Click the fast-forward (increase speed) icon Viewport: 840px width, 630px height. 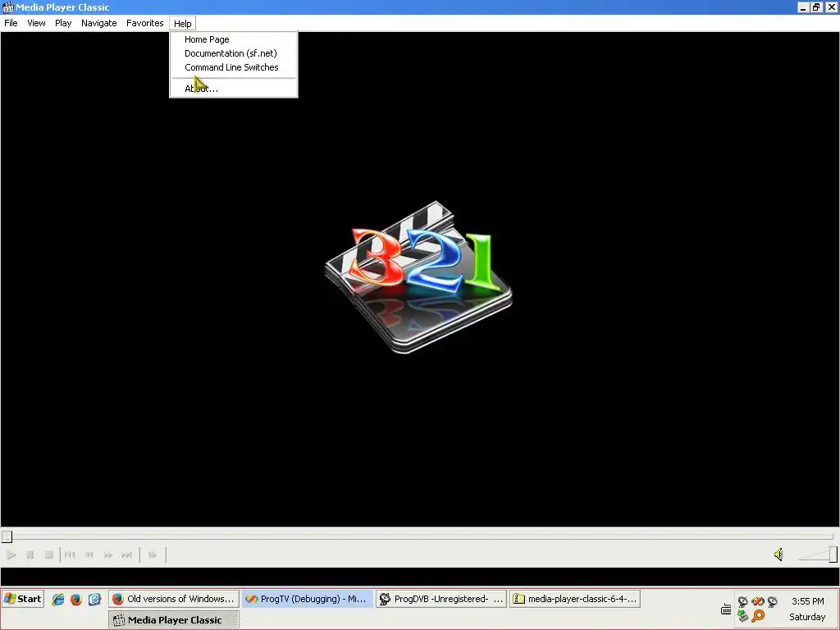click(x=108, y=555)
